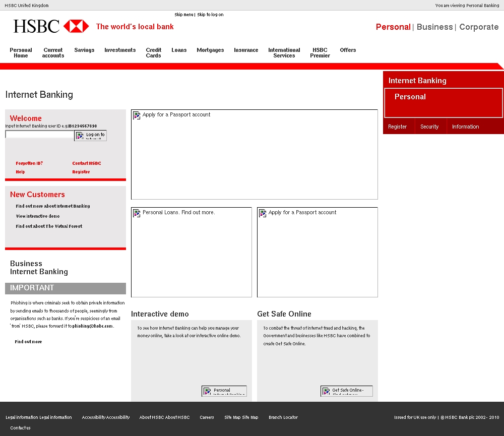Open Credit Cards menu item

154,53
